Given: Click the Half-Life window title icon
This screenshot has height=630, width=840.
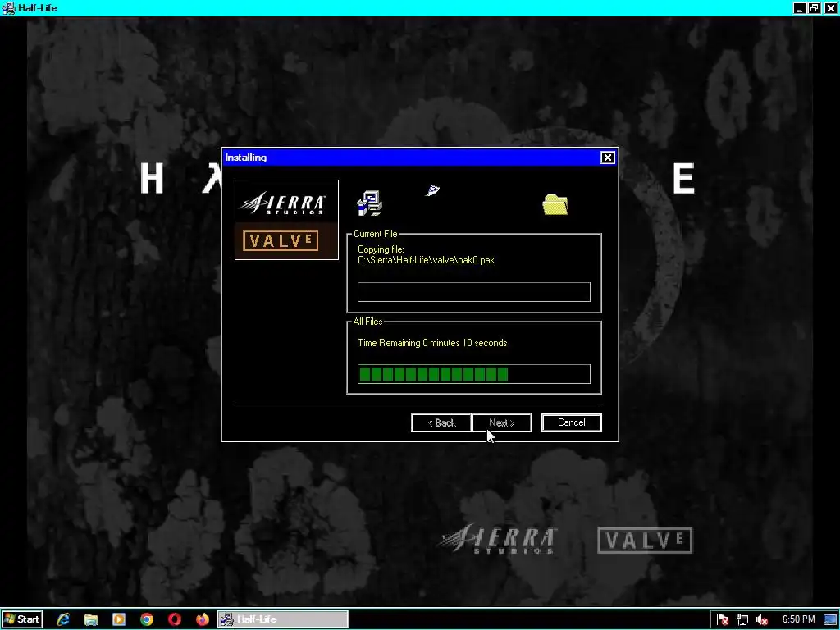Looking at the screenshot, I should (8, 8).
